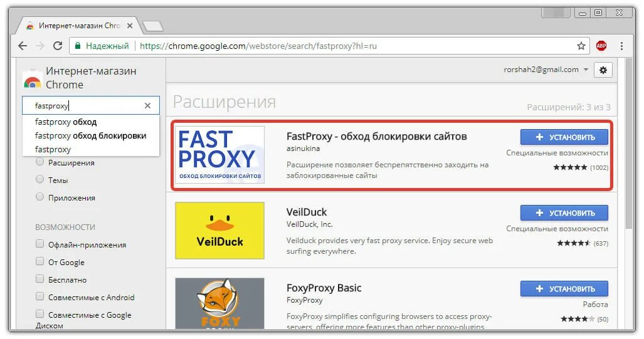Select the Расширения radio button
644x339 pixels.
click(x=40, y=162)
